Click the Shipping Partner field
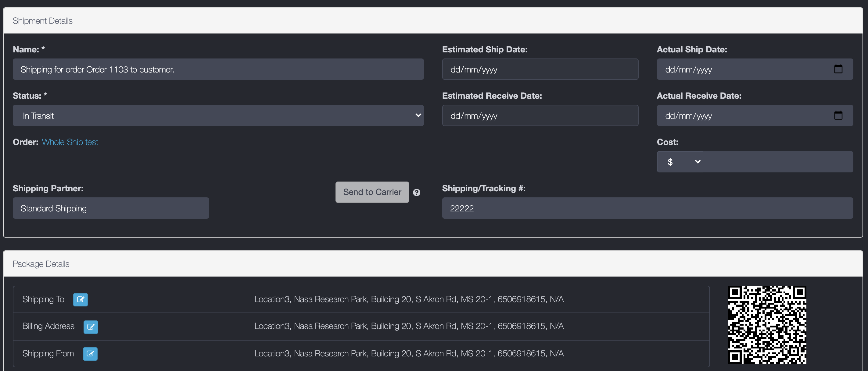Screen dimensions: 868x371 tap(110, 208)
